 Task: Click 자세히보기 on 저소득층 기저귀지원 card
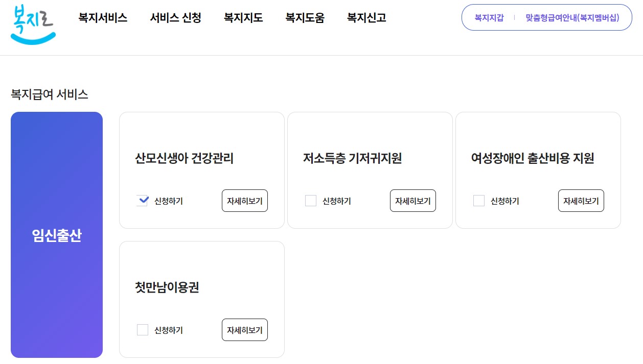412,201
